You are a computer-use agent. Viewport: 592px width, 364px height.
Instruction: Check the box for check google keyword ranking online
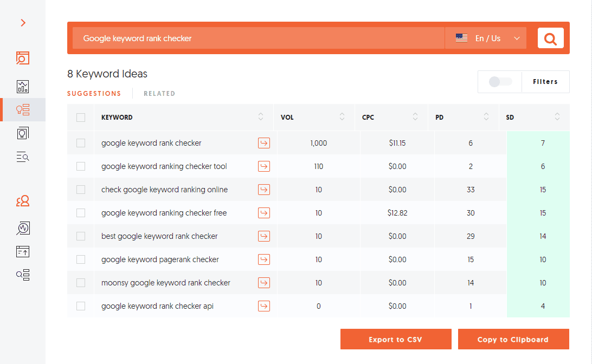[81, 190]
